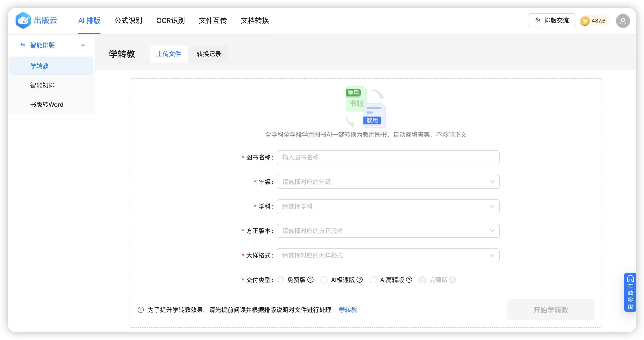644x340 pixels.
Task: Open the blue 学转教 instructions link
Action: [x=348, y=310]
